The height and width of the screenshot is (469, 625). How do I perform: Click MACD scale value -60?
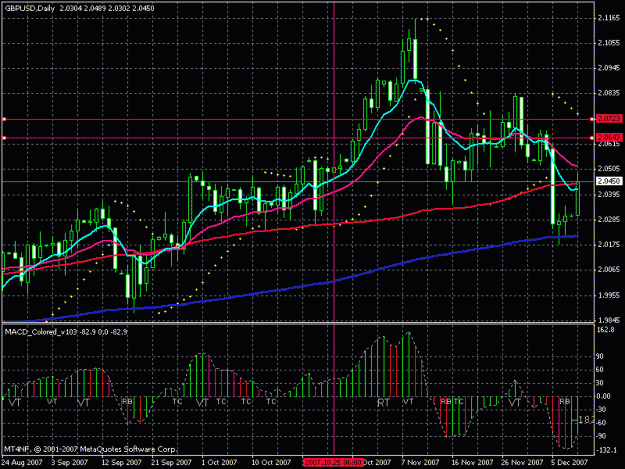click(601, 423)
